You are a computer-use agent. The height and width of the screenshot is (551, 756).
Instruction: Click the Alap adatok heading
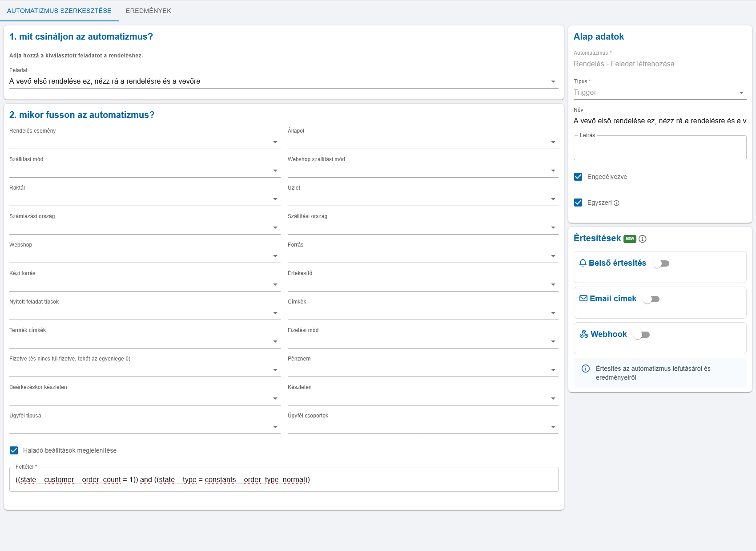pyautogui.click(x=599, y=36)
